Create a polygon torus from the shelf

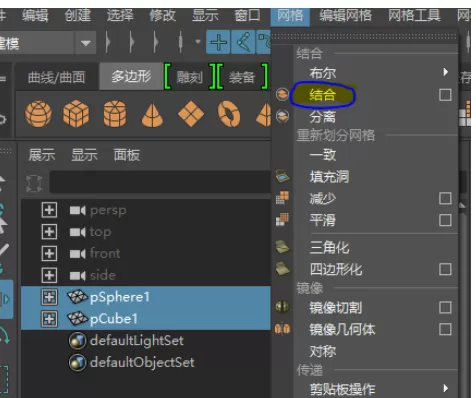coord(229,114)
